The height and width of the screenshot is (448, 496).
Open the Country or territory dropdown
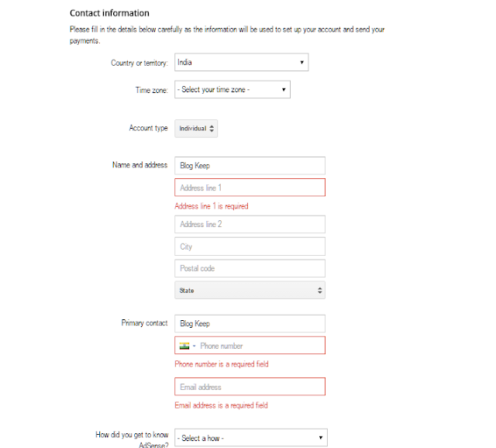coord(241,63)
